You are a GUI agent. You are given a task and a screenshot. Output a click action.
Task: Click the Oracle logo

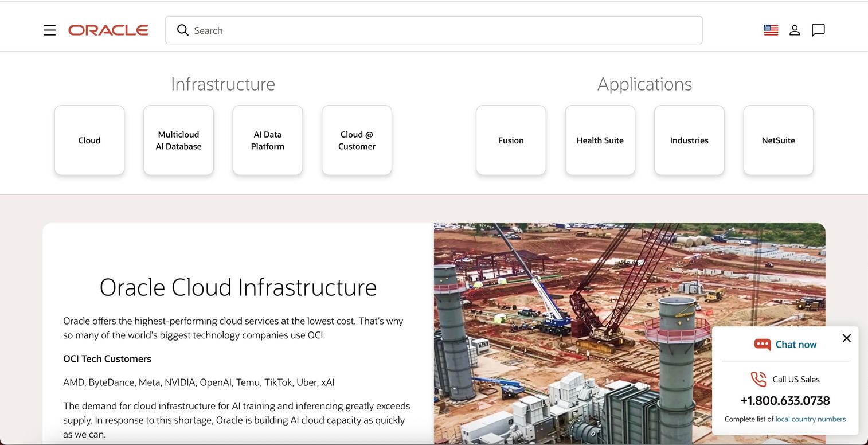(108, 30)
